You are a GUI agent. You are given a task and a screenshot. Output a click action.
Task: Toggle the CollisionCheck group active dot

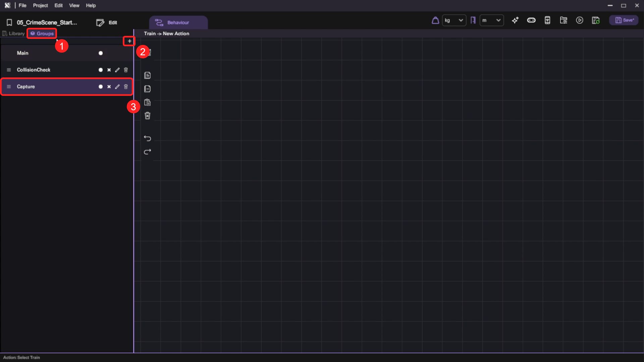(101, 70)
